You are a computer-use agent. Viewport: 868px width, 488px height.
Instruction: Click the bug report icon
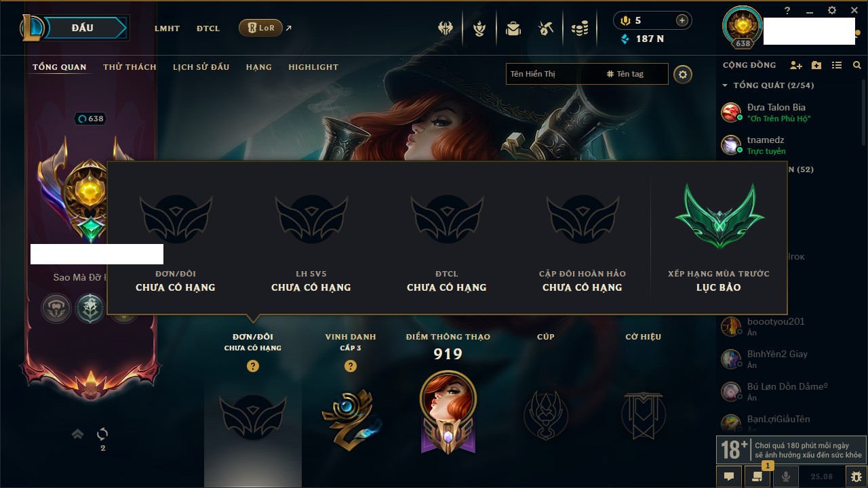point(856,476)
